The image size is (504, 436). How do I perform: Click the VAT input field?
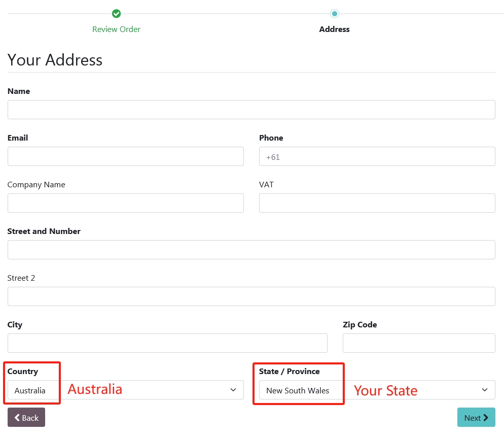click(x=377, y=203)
